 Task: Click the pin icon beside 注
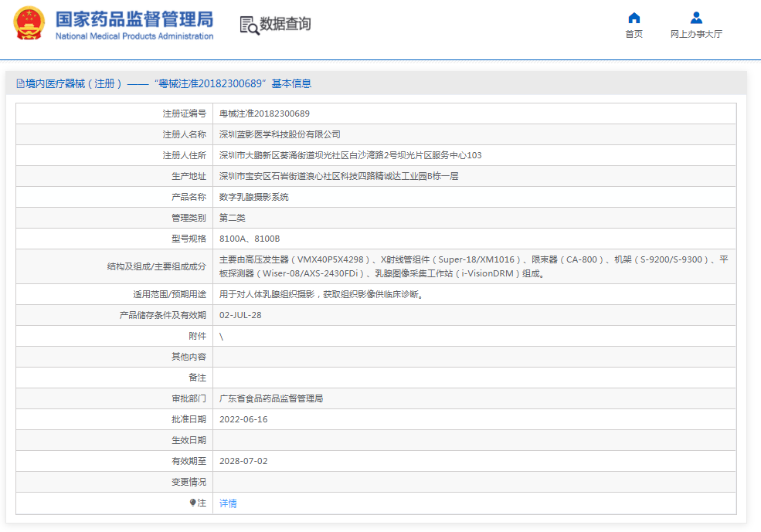193,503
